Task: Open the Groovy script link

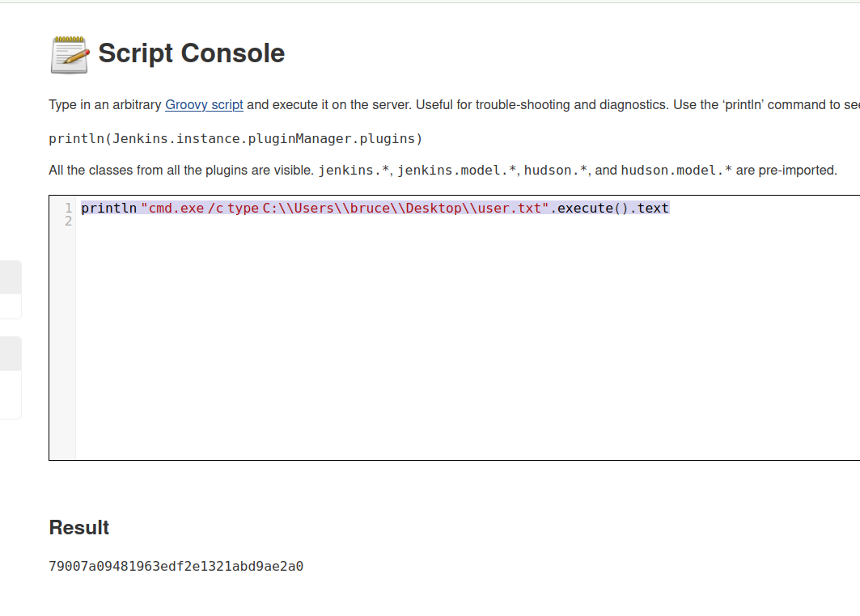Action: [204, 104]
